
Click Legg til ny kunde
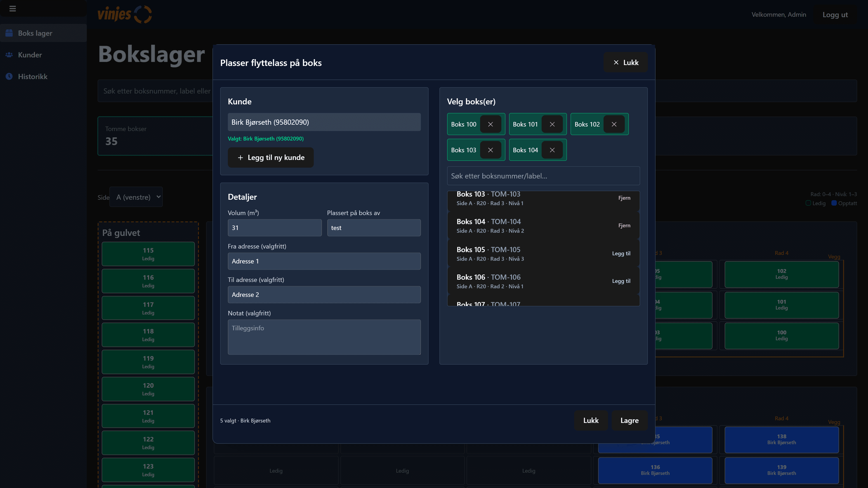271,158
